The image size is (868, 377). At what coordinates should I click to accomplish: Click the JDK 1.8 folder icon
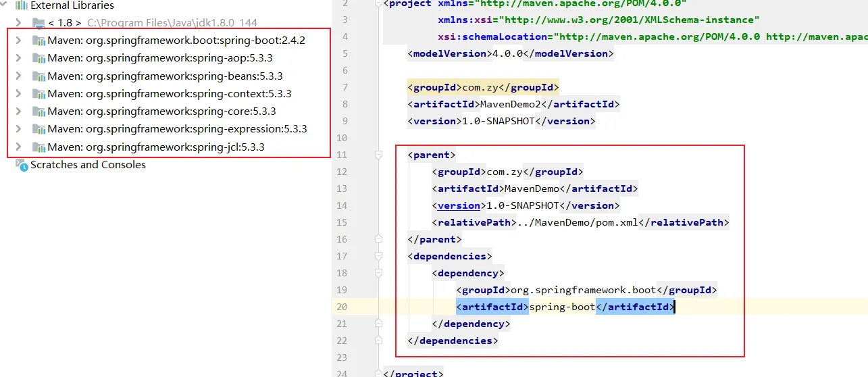coord(39,23)
